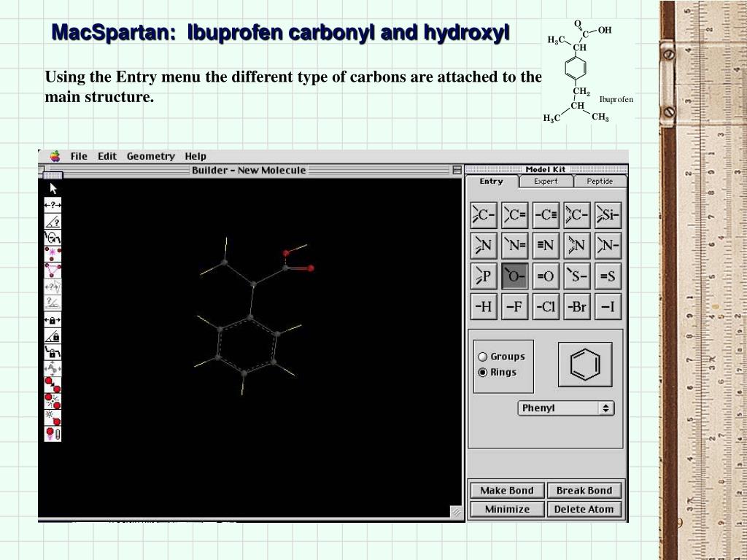The height and width of the screenshot is (560, 747).
Task: Click the Builder window collapse box
Action: coord(457,170)
